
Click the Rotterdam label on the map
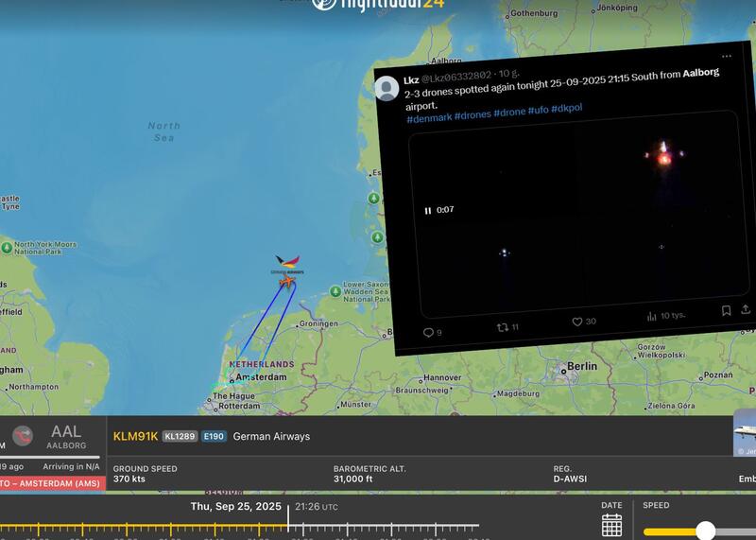click(239, 406)
